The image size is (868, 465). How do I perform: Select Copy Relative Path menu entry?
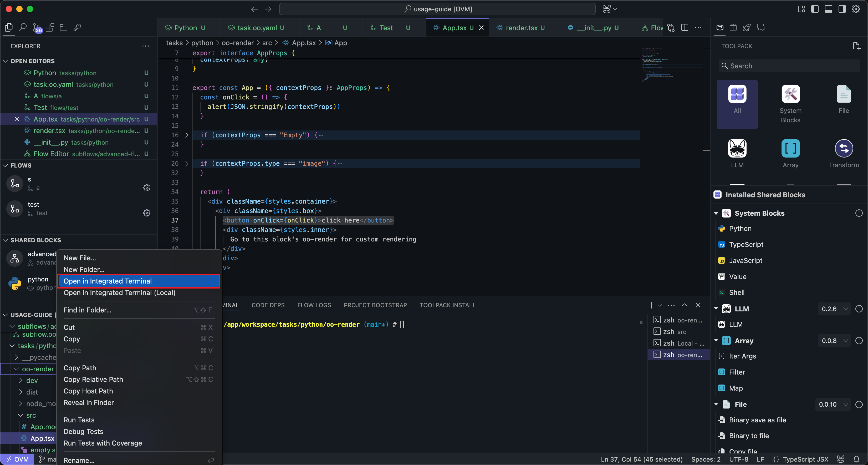pos(93,379)
